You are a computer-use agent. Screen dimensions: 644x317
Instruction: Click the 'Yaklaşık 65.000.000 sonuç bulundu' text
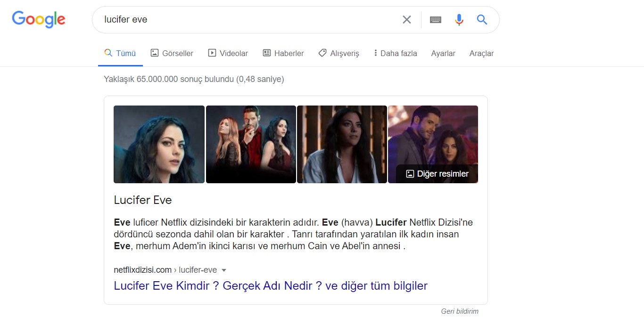pos(194,79)
